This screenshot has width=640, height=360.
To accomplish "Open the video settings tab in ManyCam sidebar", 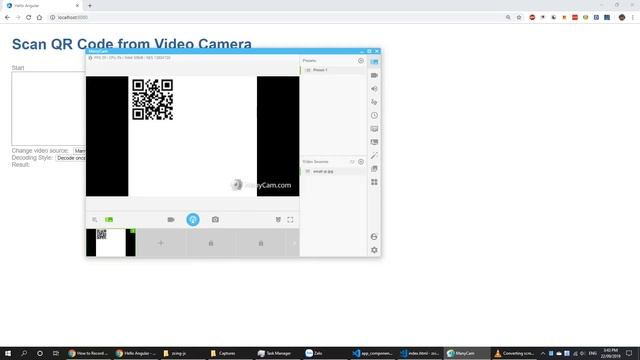I will click(x=374, y=76).
